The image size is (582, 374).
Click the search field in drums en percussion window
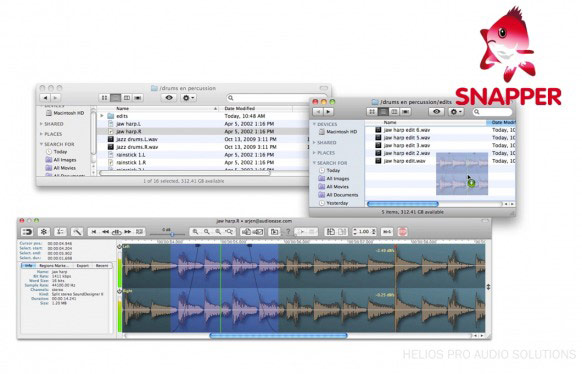[267, 98]
